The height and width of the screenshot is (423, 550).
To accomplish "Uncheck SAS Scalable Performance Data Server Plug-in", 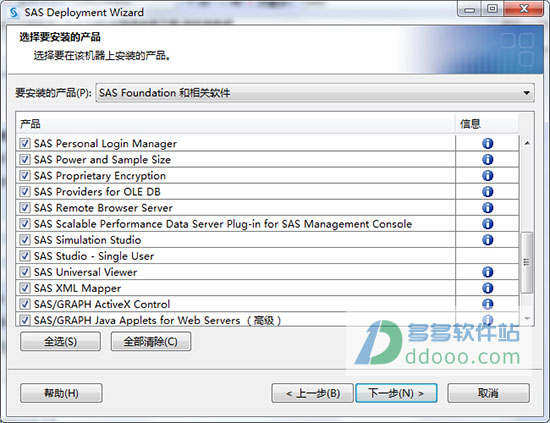I will [25, 224].
